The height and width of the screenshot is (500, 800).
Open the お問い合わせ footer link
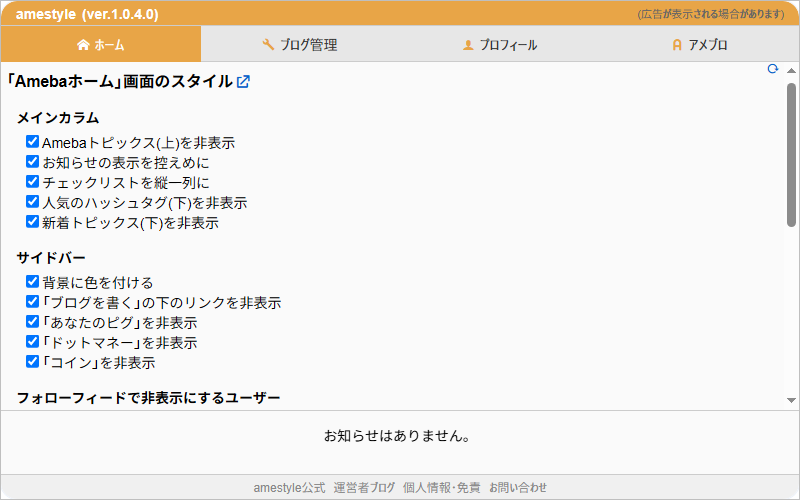pyautogui.click(x=518, y=488)
